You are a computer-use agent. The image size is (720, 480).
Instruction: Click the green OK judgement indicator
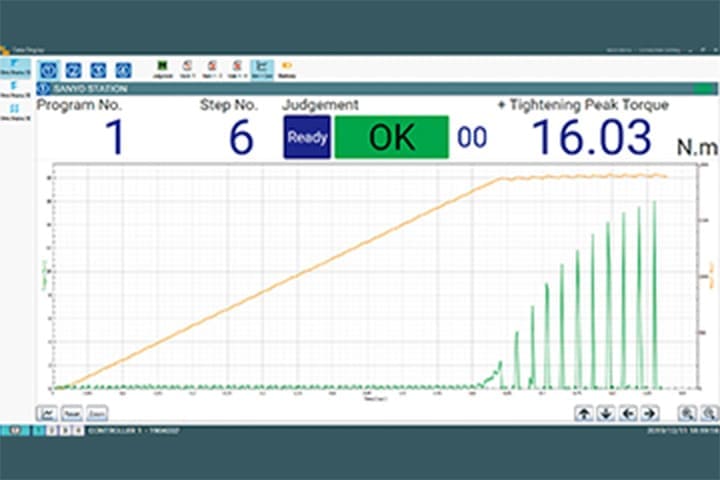click(391, 138)
